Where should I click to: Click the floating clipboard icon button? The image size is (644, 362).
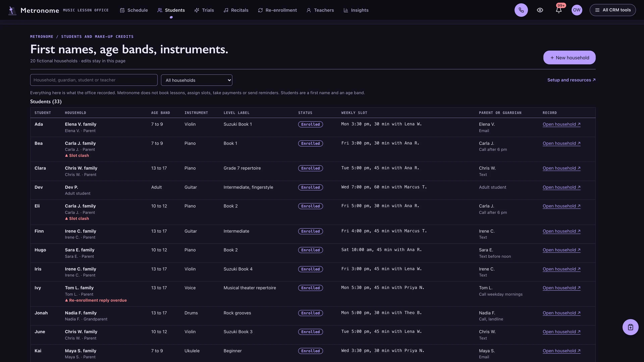click(x=630, y=327)
